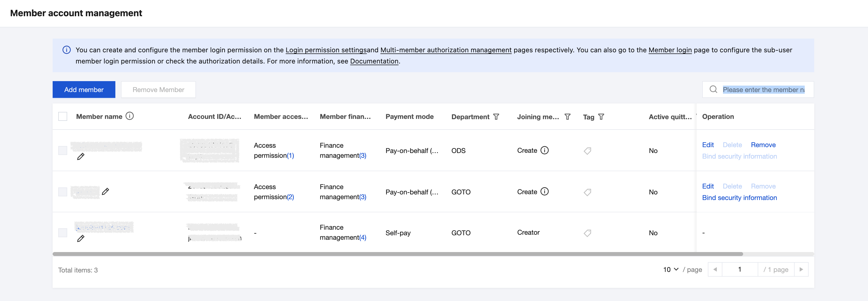Click the tag icon in the Self-pay row

click(x=587, y=233)
